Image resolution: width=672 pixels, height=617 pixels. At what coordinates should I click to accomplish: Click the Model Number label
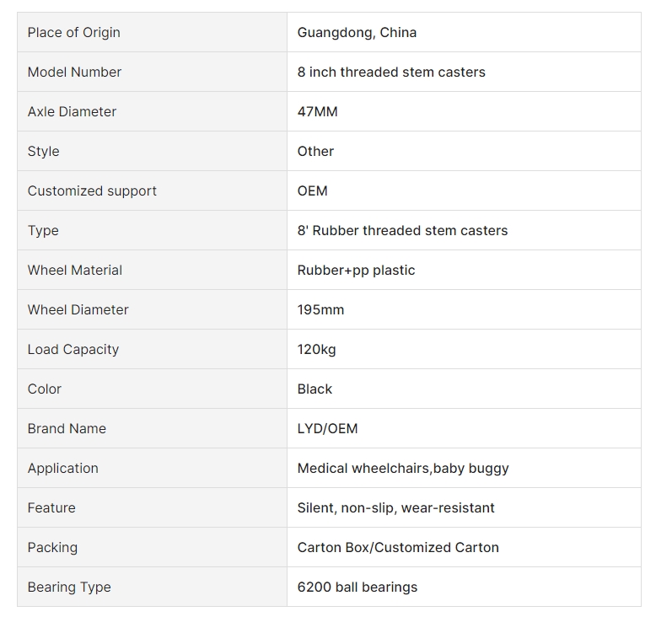pos(74,72)
